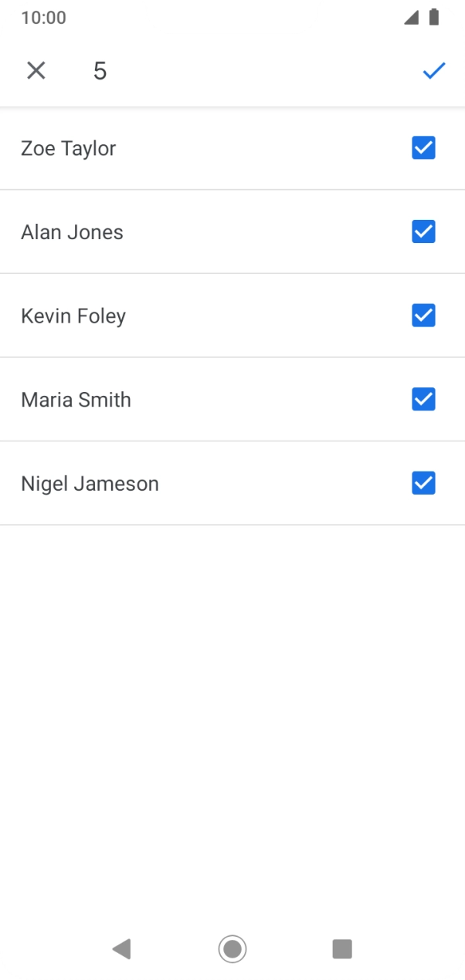
Task: Tap the back navigation arrow
Action: click(x=121, y=949)
